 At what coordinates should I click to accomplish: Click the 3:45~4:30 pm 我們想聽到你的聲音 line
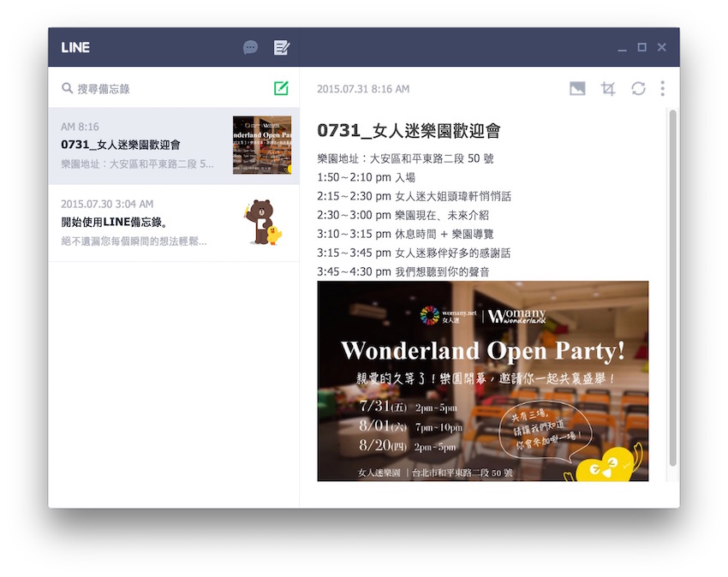pyautogui.click(x=403, y=271)
